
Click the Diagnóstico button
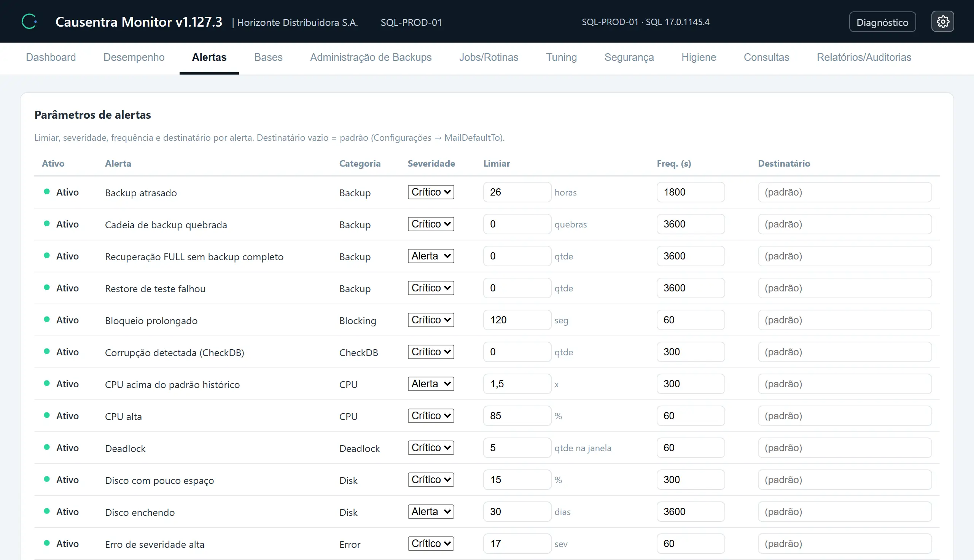(882, 22)
